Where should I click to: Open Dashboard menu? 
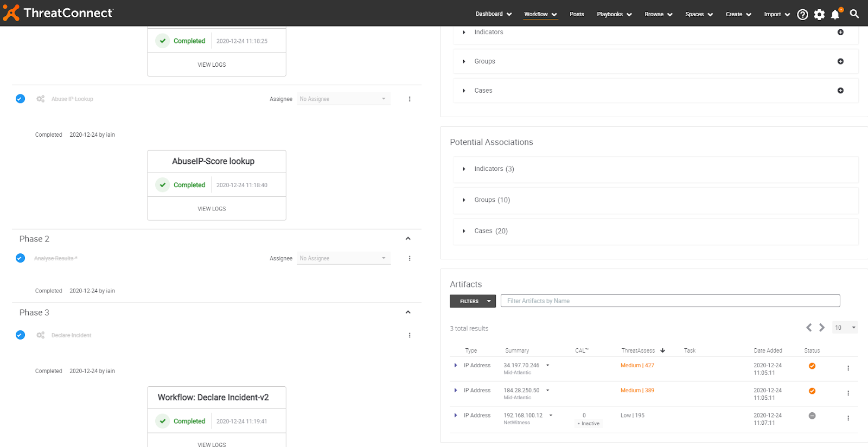[494, 14]
